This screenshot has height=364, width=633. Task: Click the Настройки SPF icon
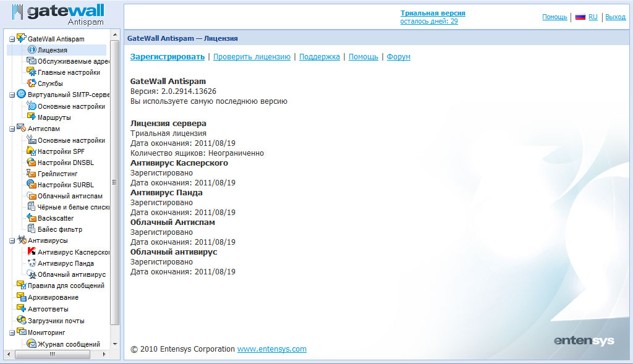(32, 151)
